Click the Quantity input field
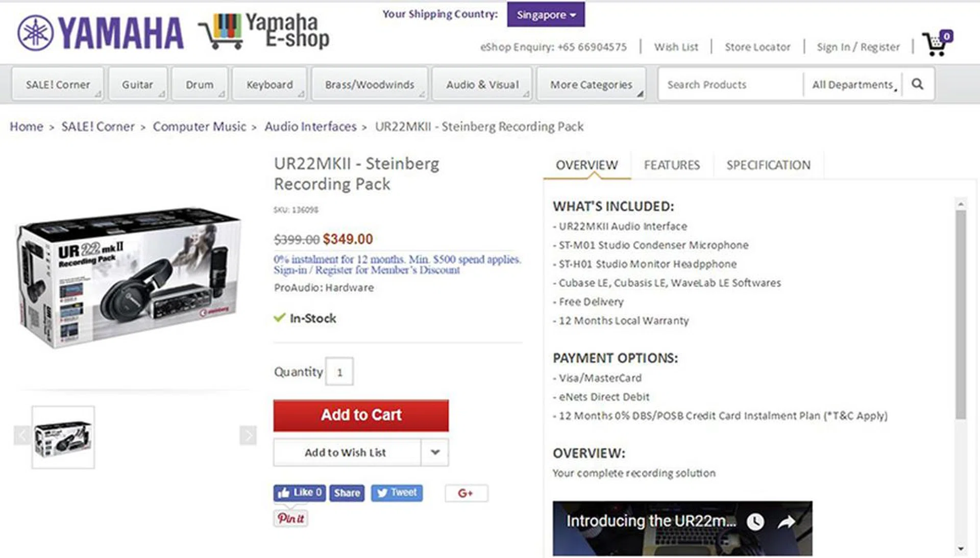 pos(339,372)
